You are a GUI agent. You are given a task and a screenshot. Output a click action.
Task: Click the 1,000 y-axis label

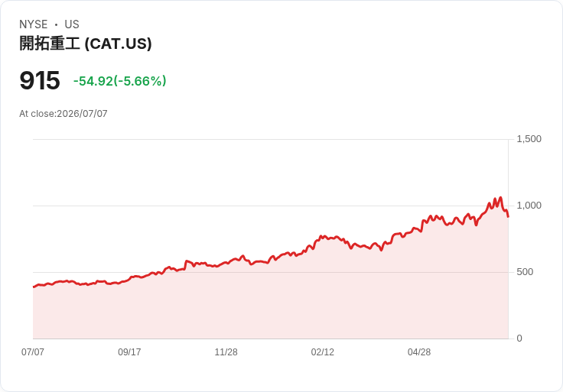[x=529, y=206]
